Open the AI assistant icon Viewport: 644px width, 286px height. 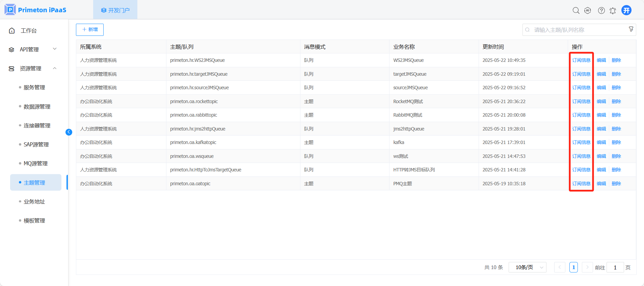(x=588, y=10)
